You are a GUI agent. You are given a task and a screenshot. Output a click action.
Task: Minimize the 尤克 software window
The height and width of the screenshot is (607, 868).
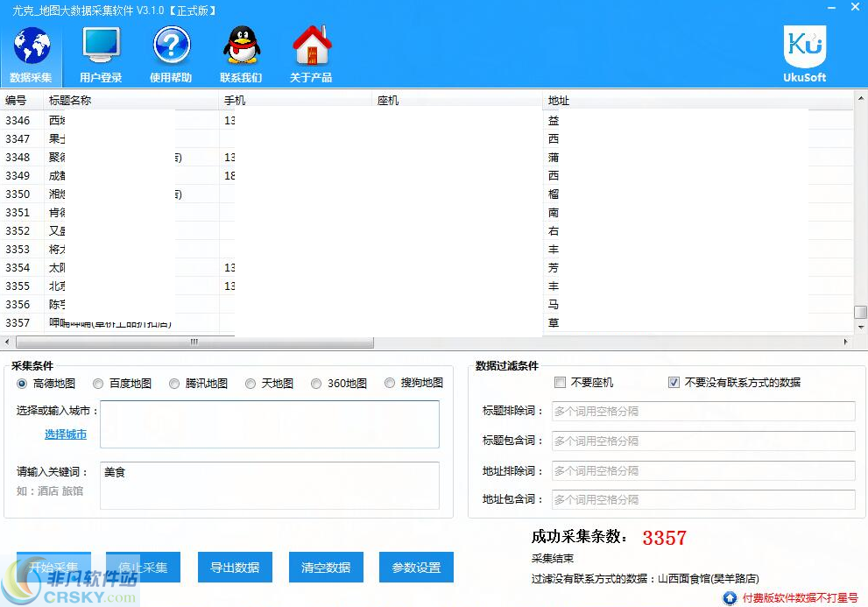pyautogui.click(x=831, y=8)
